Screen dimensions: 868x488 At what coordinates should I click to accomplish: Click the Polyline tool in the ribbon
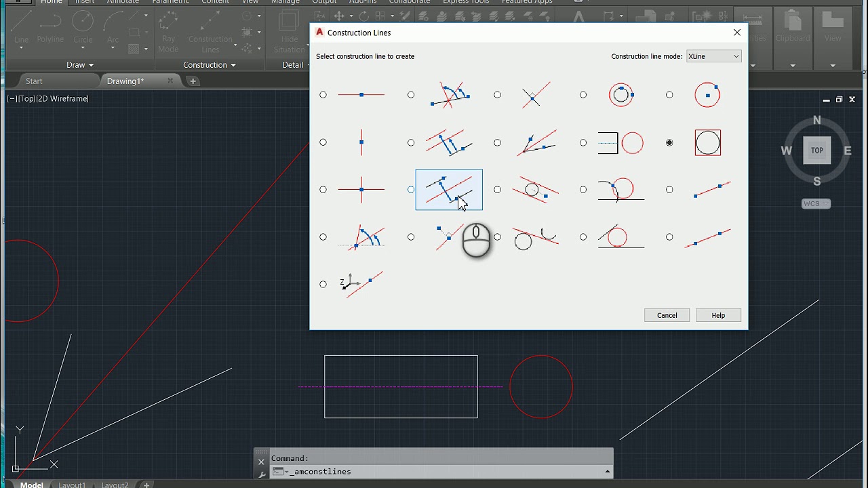[50, 27]
